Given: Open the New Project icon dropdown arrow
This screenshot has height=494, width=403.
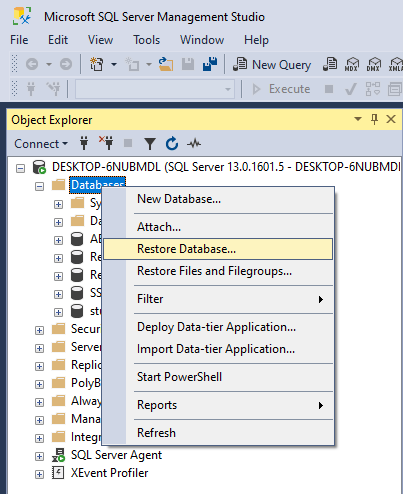Looking at the screenshot, I should point(114,64).
